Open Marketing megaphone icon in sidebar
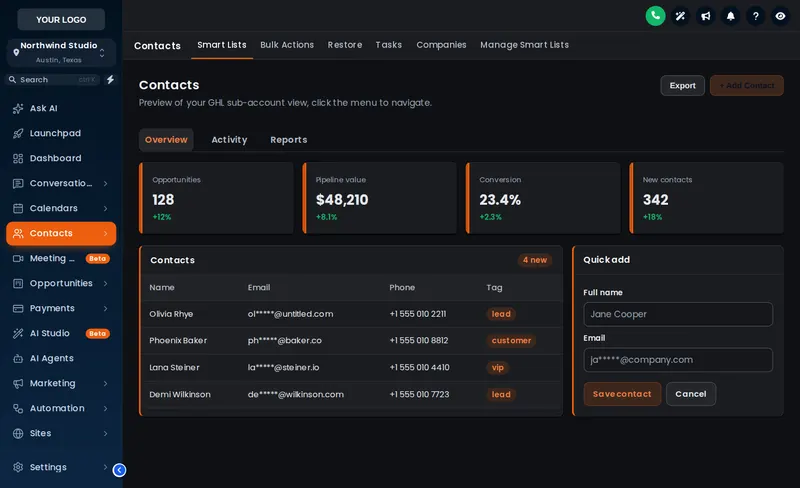Image resolution: width=800 pixels, height=488 pixels. click(x=18, y=383)
